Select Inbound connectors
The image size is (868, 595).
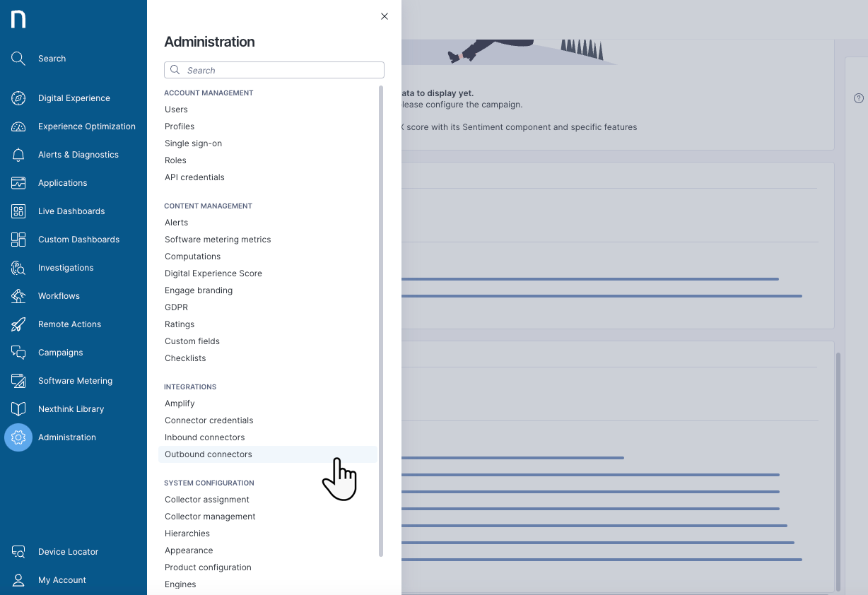[x=205, y=437]
